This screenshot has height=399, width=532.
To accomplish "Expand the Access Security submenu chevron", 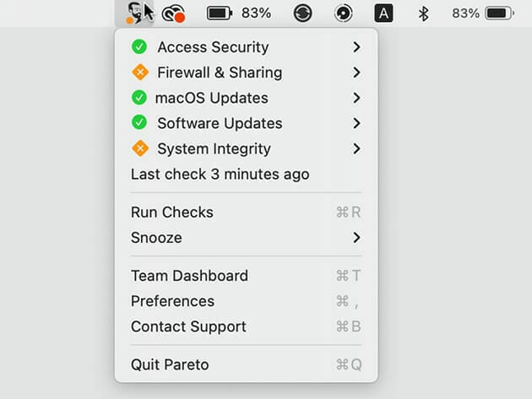I will (356, 47).
